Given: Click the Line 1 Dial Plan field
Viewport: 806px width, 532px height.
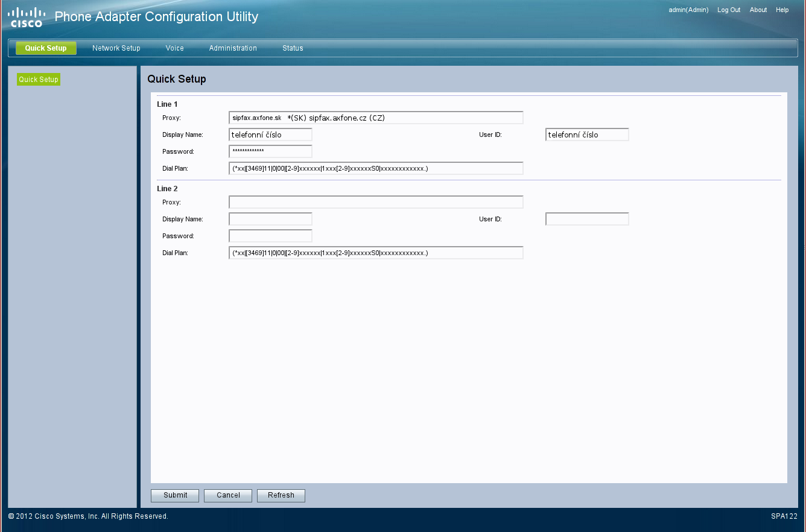Looking at the screenshot, I should point(376,168).
